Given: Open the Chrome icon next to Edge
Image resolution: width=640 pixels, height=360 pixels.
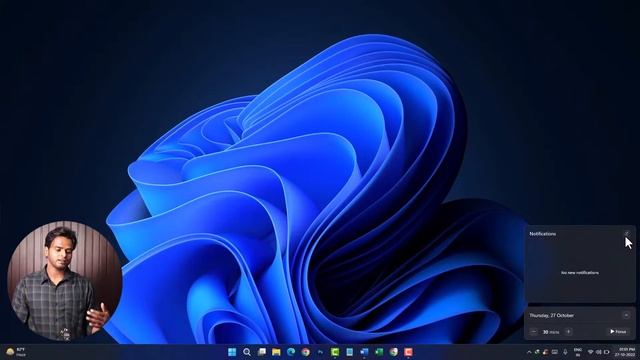Looking at the screenshot, I should coord(306,352).
